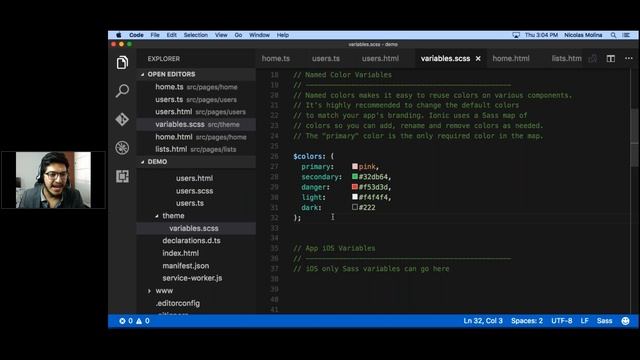Click Sass language mode selector
The width and height of the screenshot is (640, 360).
point(604,321)
